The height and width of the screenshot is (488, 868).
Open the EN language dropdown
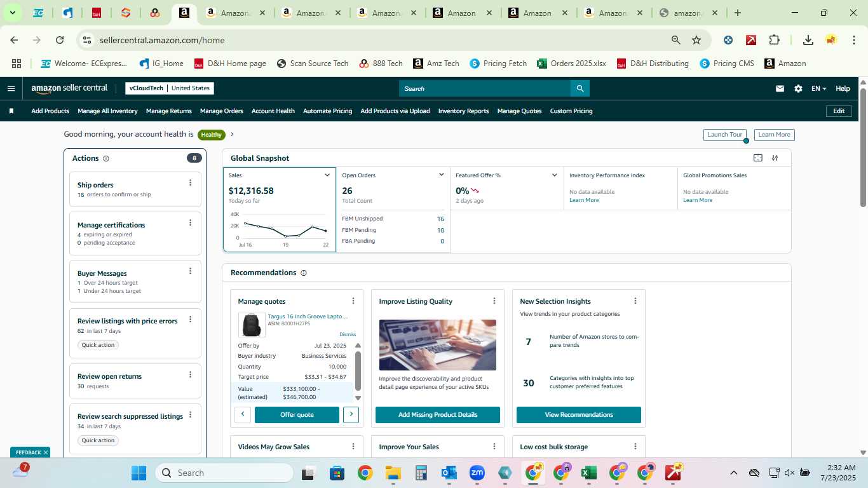(819, 89)
